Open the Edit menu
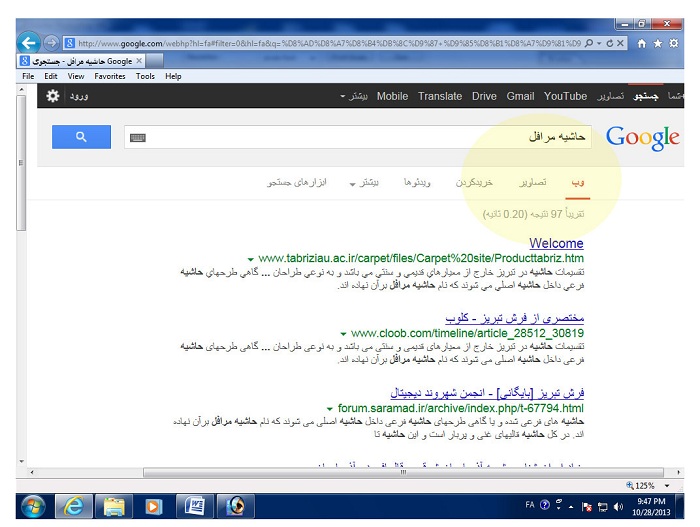Viewport: 700px width, 527px height. click(x=50, y=76)
